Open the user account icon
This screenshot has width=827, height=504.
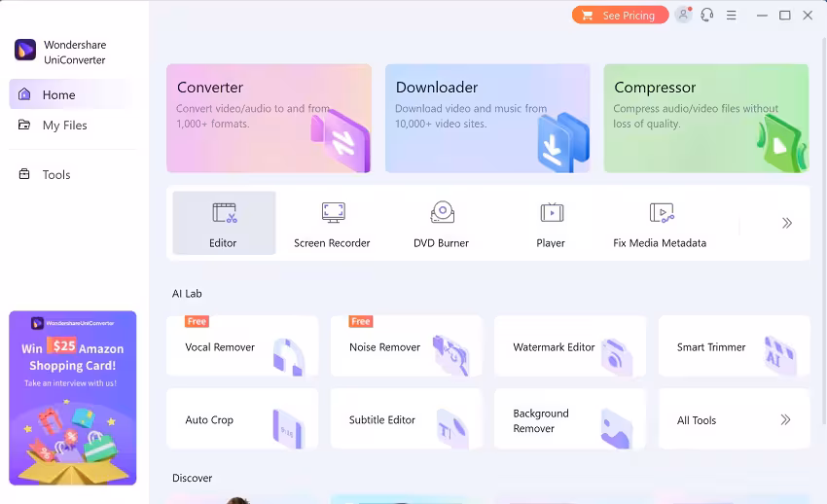[x=684, y=15]
